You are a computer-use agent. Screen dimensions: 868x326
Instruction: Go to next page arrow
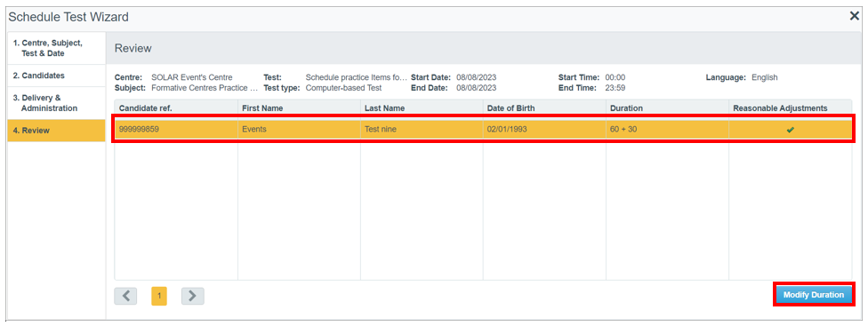(x=193, y=296)
